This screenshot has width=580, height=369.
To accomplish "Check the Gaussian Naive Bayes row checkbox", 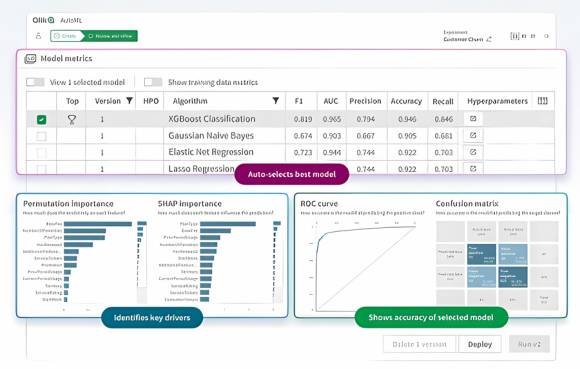I will click(41, 136).
